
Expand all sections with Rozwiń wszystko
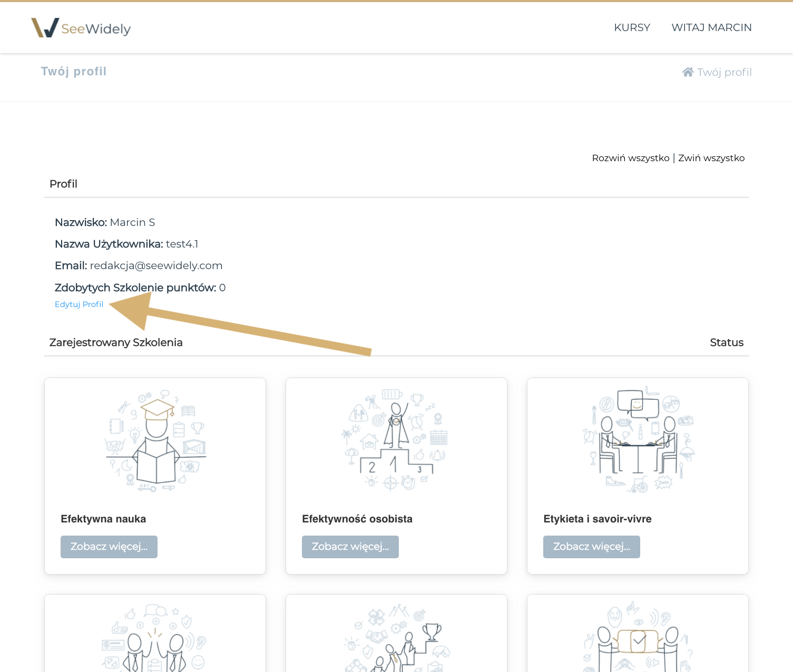[x=630, y=158]
